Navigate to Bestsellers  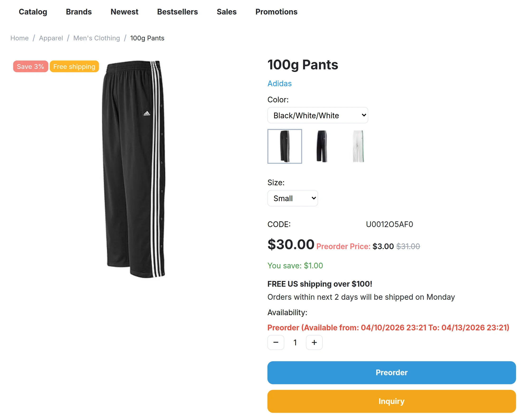[177, 12]
